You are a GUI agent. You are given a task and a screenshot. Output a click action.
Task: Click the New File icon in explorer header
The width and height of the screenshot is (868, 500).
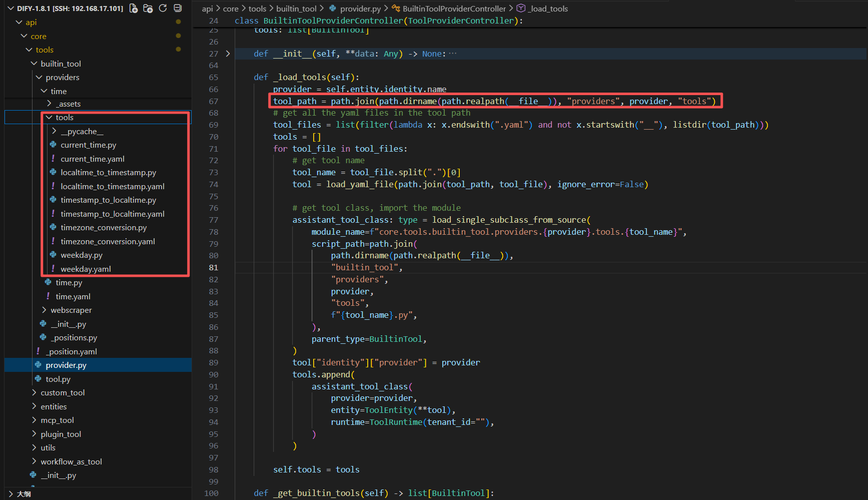click(x=134, y=8)
